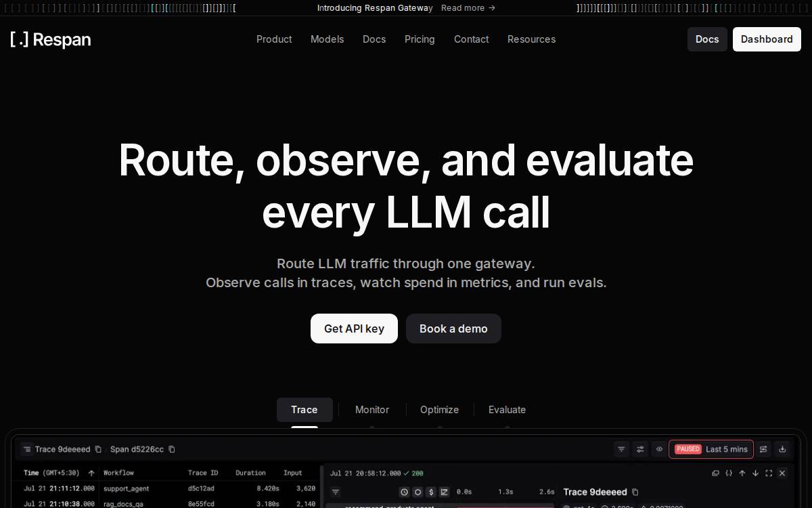Click the JSON braces icon in detail panel

pyautogui.click(x=729, y=473)
